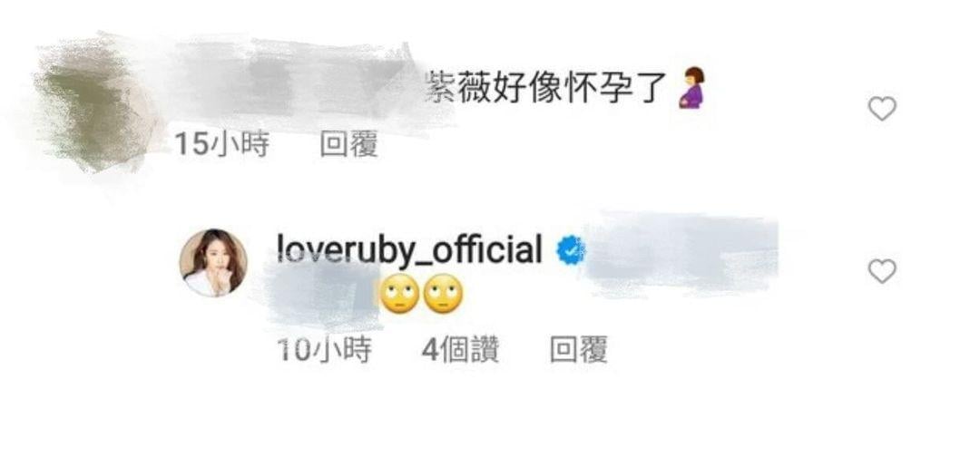Click the second rolling-eyes emoji
Screen dimensions: 980x457
tap(443, 294)
